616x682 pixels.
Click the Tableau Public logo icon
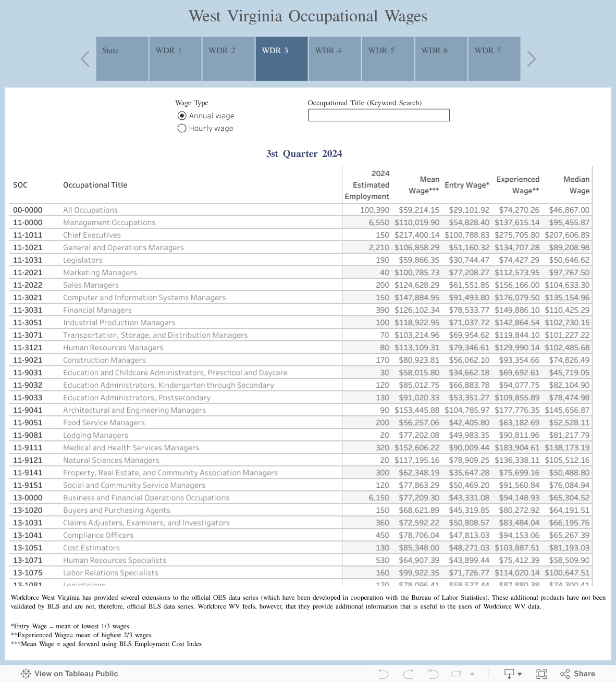[x=25, y=673]
